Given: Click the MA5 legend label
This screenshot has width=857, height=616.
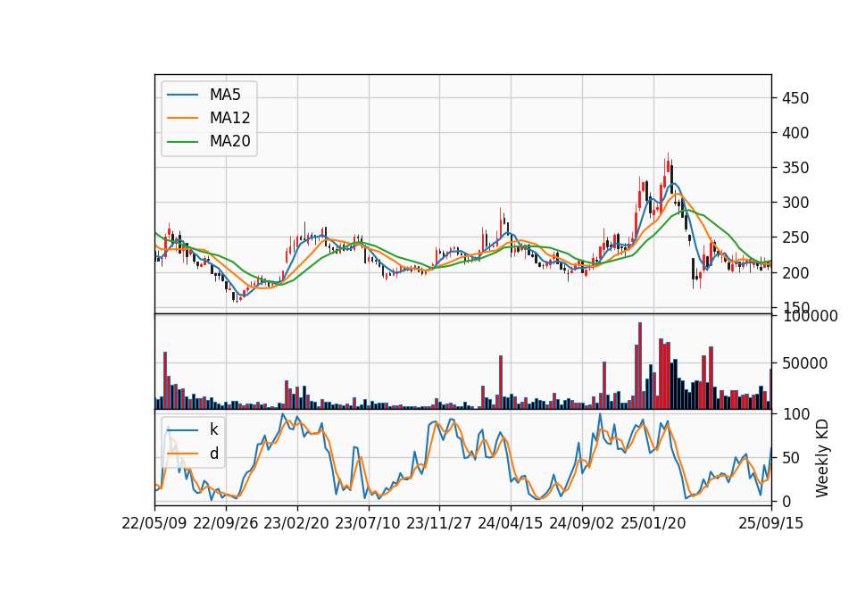Looking at the screenshot, I should pyautogui.click(x=225, y=95).
